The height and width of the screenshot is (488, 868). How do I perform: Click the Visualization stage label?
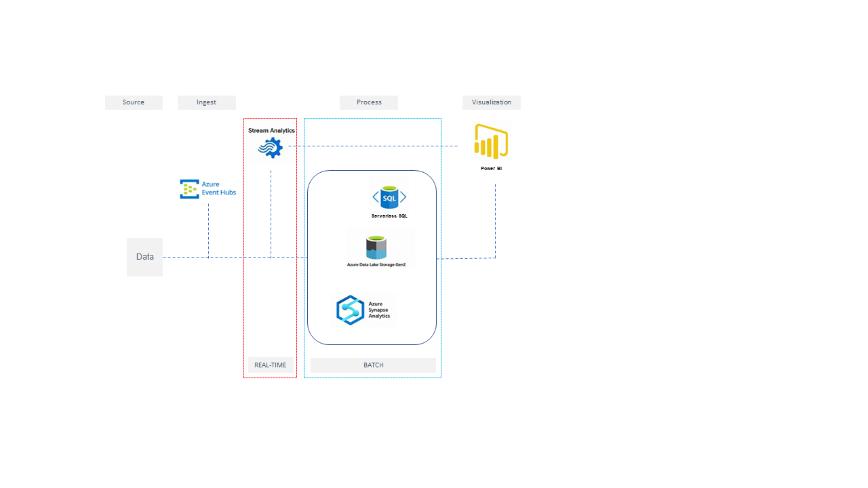[x=492, y=102]
